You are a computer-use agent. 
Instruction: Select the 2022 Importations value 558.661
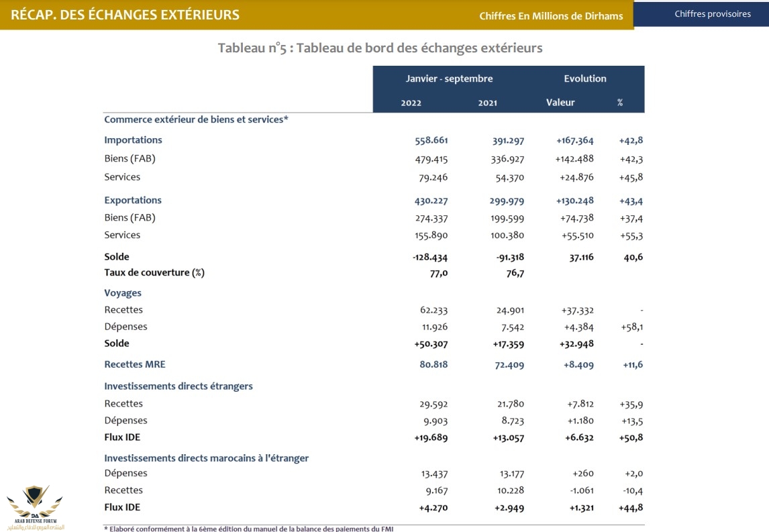(x=431, y=140)
